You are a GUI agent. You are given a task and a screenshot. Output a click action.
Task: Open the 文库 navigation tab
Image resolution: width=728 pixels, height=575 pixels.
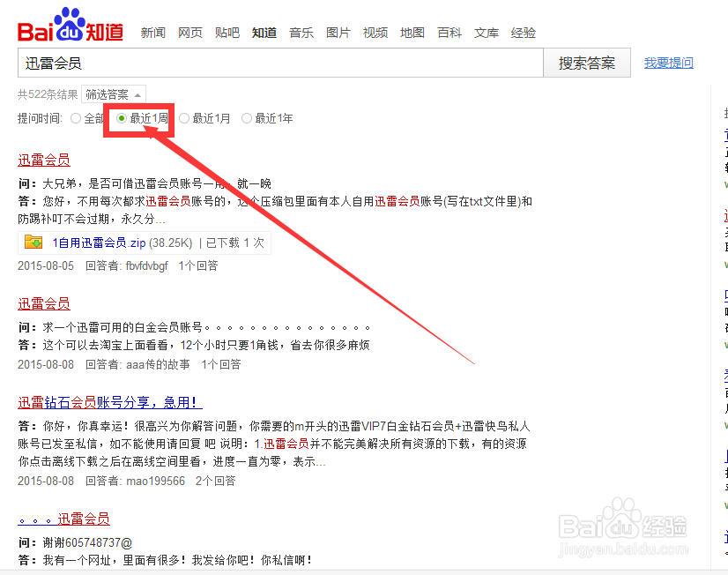[x=487, y=33]
